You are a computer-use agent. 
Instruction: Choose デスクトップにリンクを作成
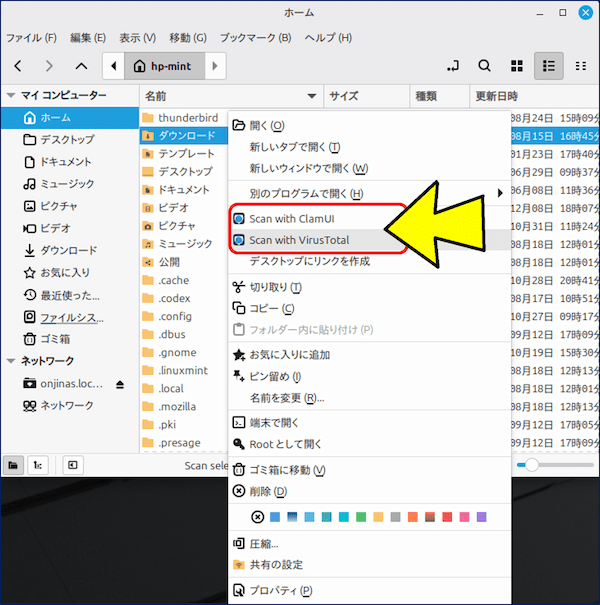370,261
